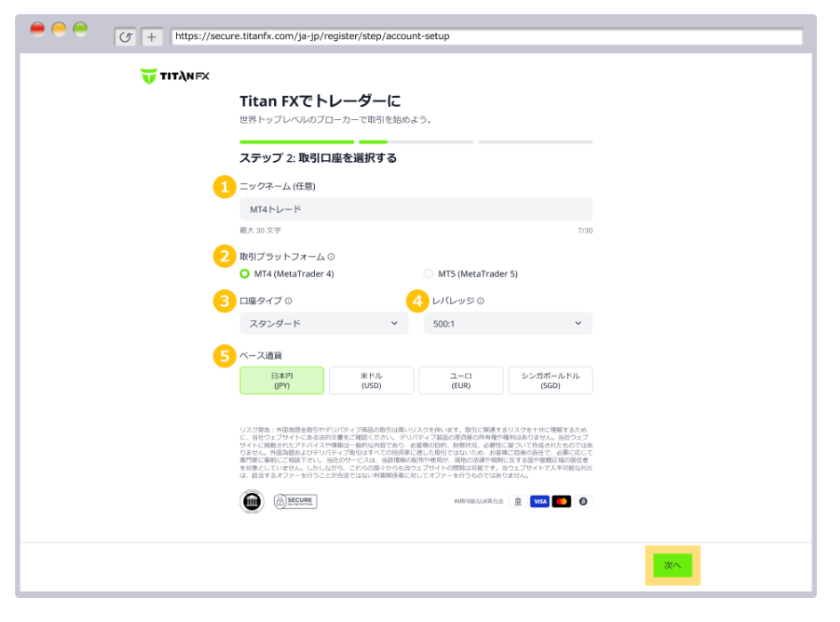Click the green maximize window button
840x622 pixels.
[x=80, y=29]
